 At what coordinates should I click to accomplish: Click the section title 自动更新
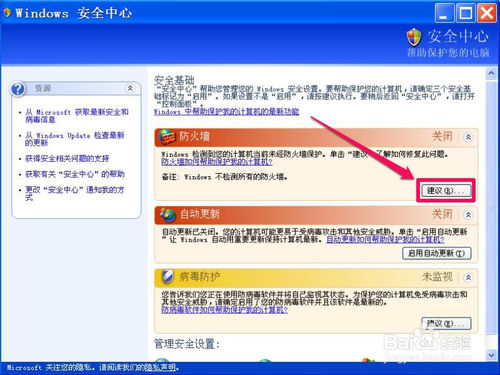[200, 214]
